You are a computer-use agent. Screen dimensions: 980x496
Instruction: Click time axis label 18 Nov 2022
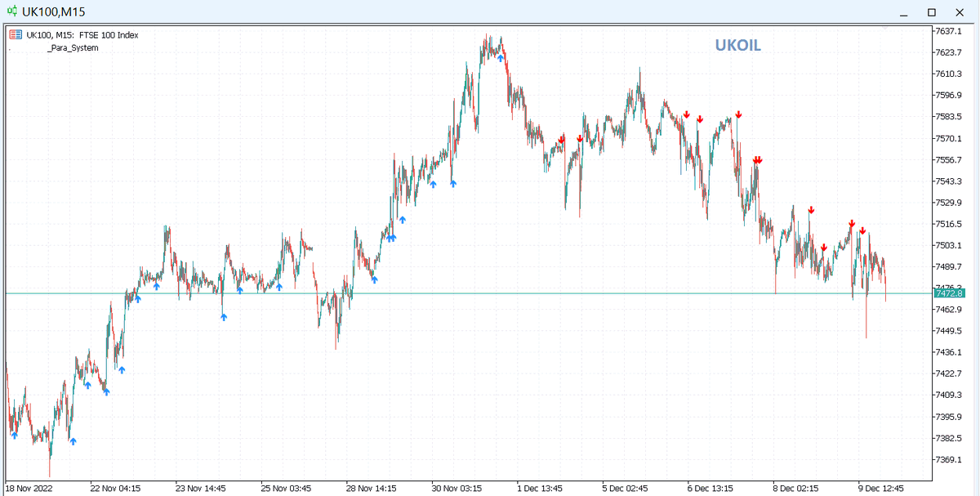pyautogui.click(x=29, y=489)
